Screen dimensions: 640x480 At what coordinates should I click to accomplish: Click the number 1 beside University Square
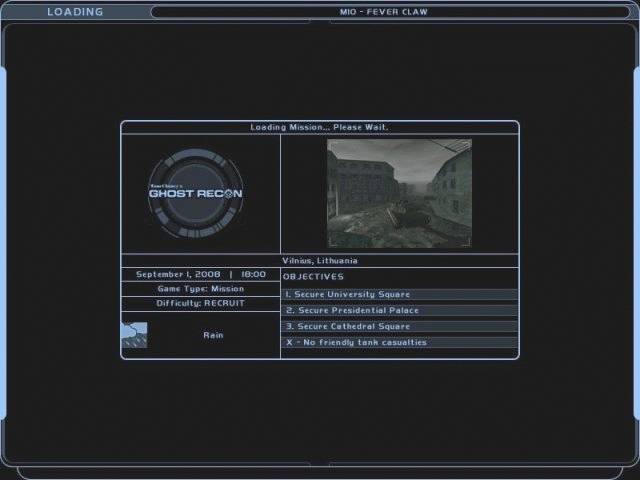[x=287, y=295]
